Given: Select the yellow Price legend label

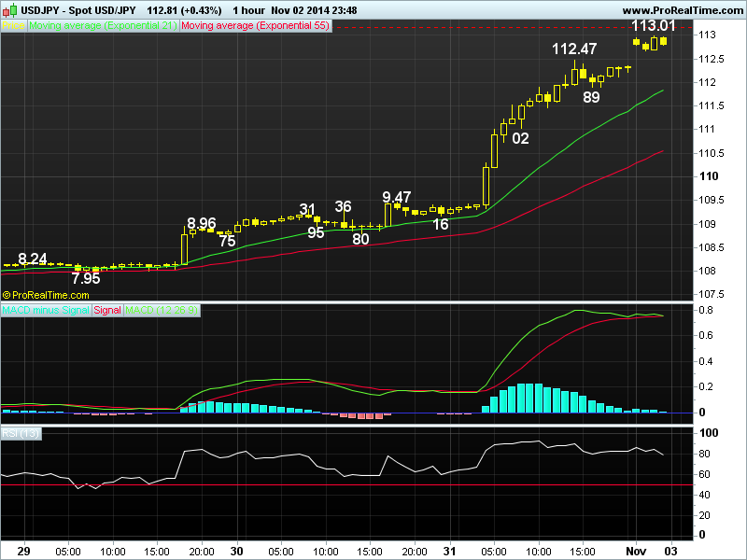Looking at the screenshot, I should (13, 26).
